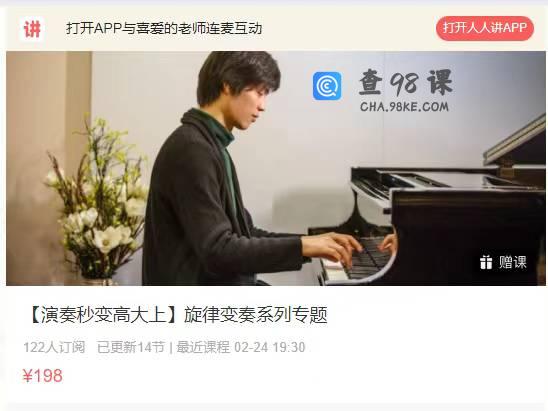Tap the 打开人人讲APP button
The width and height of the screenshot is (548, 411).
(x=485, y=28)
